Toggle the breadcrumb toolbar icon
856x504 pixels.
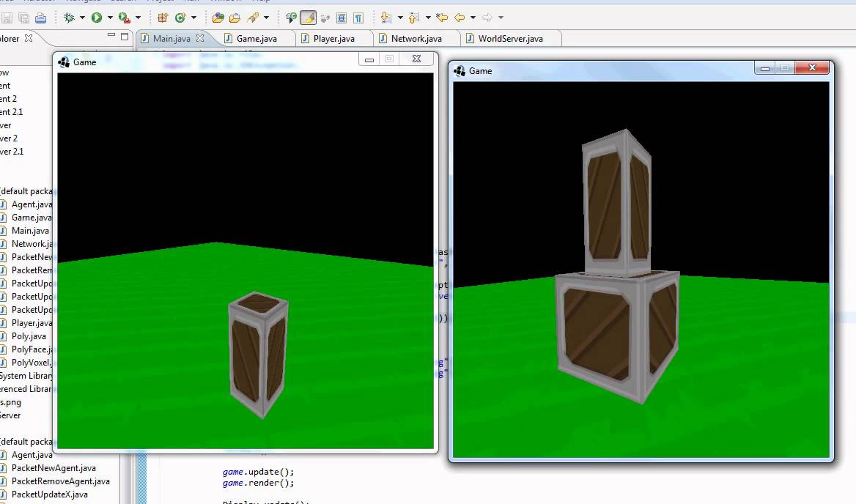(x=291, y=18)
